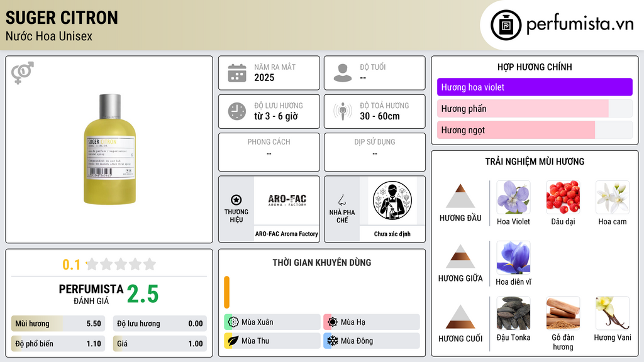The width and height of the screenshot is (644, 362).
Task: Click the Mùi hương 5.50 score bar
Action: click(58, 324)
